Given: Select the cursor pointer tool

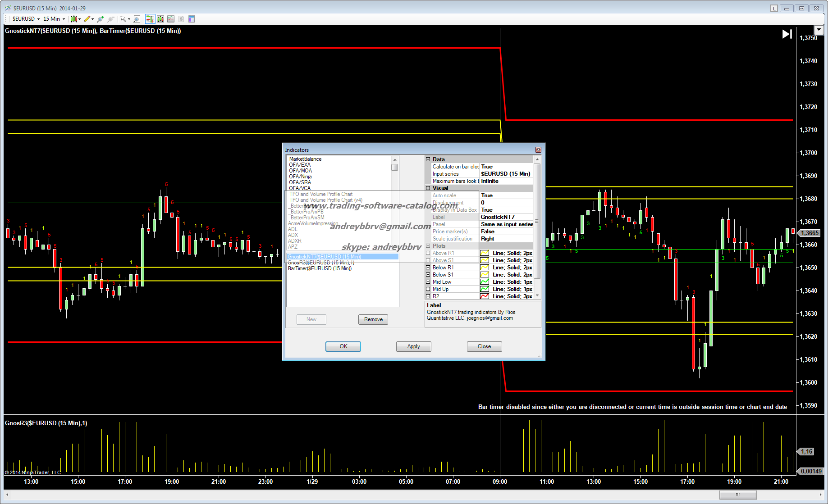Looking at the screenshot, I should (x=124, y=19).
